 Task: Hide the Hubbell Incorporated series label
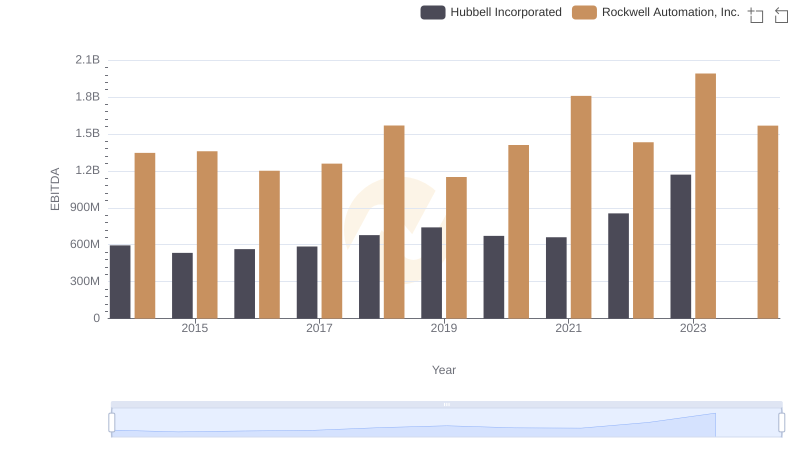506,12
